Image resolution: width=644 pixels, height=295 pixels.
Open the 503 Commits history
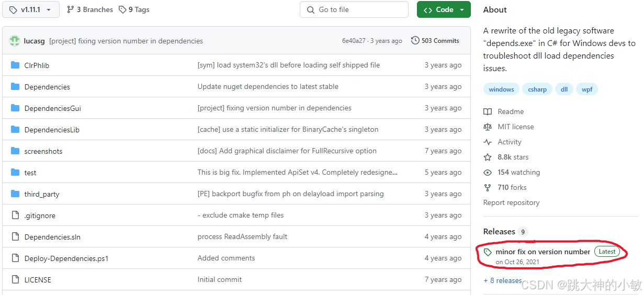[435, 41]
